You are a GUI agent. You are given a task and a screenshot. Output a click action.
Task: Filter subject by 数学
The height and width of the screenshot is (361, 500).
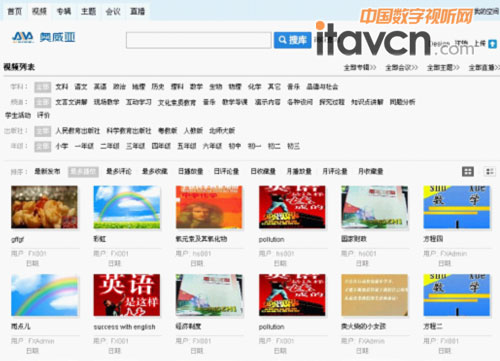(x=196, y=87)
